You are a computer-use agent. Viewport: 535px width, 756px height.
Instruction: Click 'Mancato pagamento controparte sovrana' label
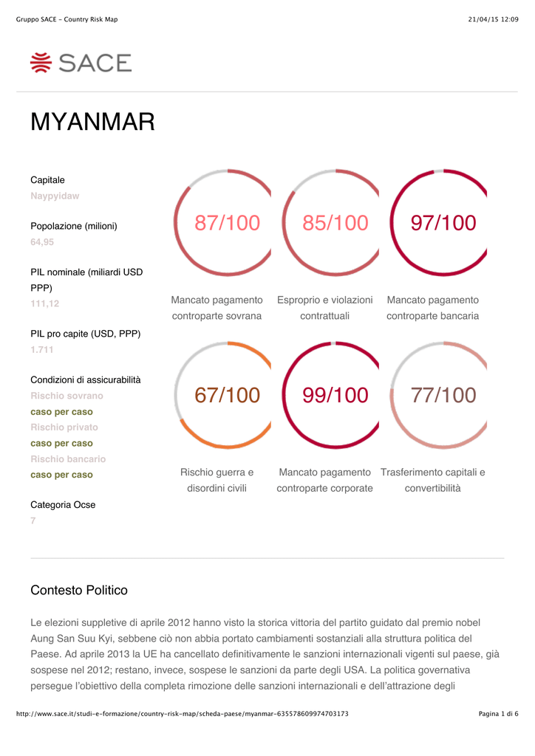pyautogui.click(x=217, y=308)
